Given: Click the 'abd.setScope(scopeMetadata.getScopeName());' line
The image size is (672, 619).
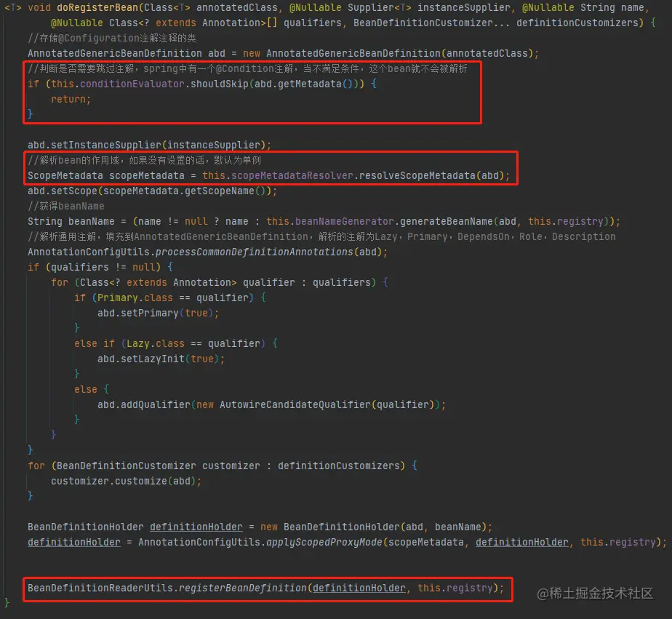Looking at the screenshot, I should pyautogui.click(x=152, y=191).
